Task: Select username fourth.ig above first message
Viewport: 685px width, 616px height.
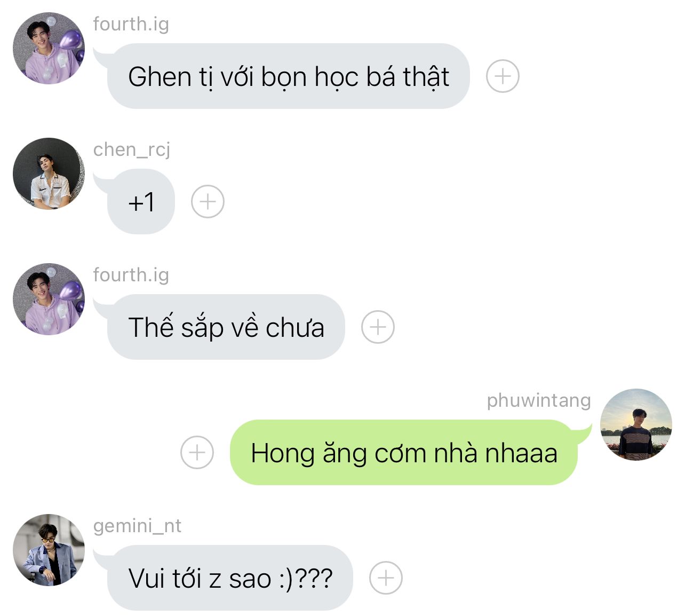Action: coord(131,25)
